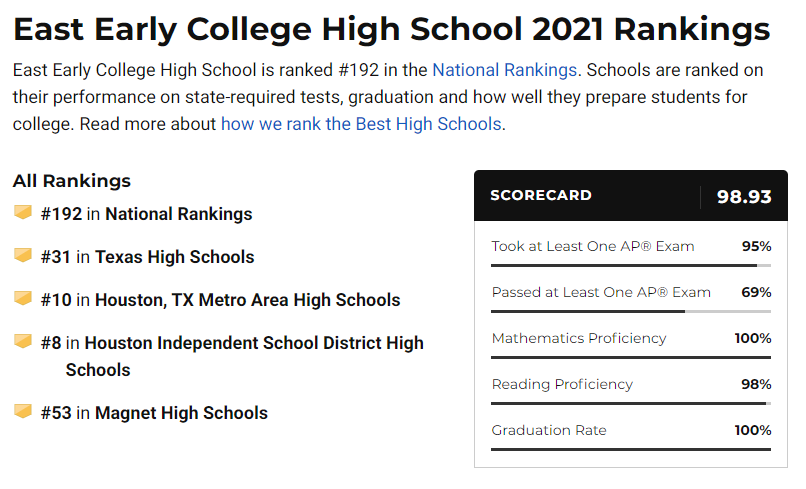Click the SCORECARD header label

pos(541,195)
